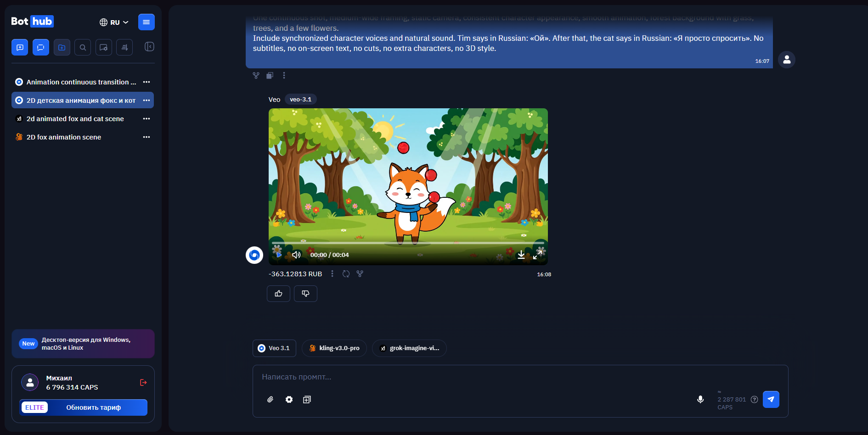This screenshot has height=435, width=868.
Task: Activate the microphone voice input
Action: 700,400
